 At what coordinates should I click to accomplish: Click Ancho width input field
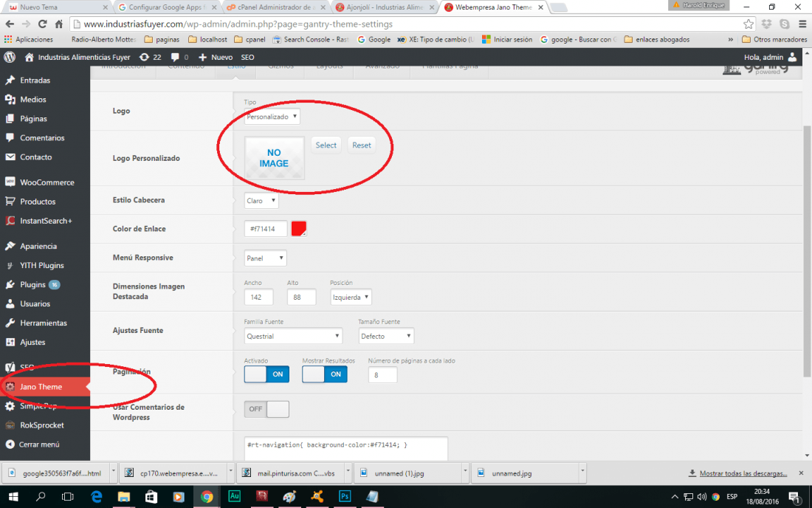[258, 298]
